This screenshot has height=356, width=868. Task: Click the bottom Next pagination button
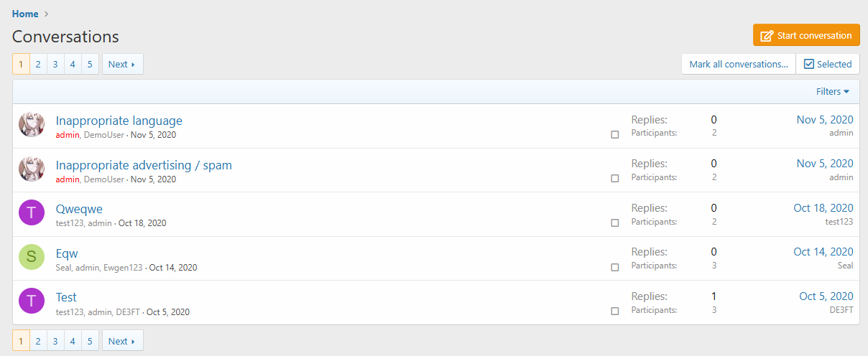point(122,342)
